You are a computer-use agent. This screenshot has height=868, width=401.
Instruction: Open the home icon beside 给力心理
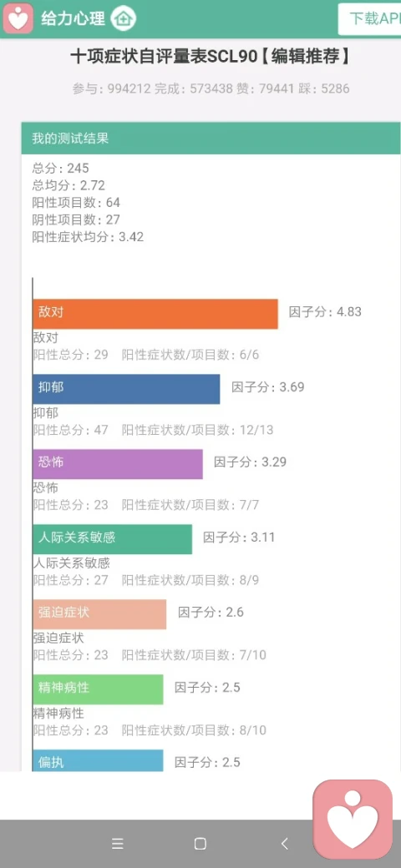(123, 19)
